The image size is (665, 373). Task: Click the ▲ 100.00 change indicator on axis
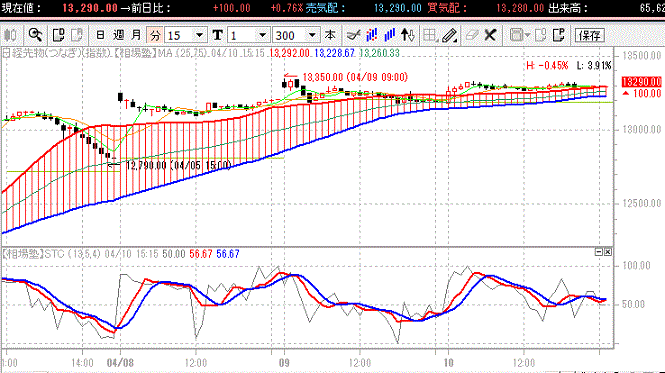[642, 93]
